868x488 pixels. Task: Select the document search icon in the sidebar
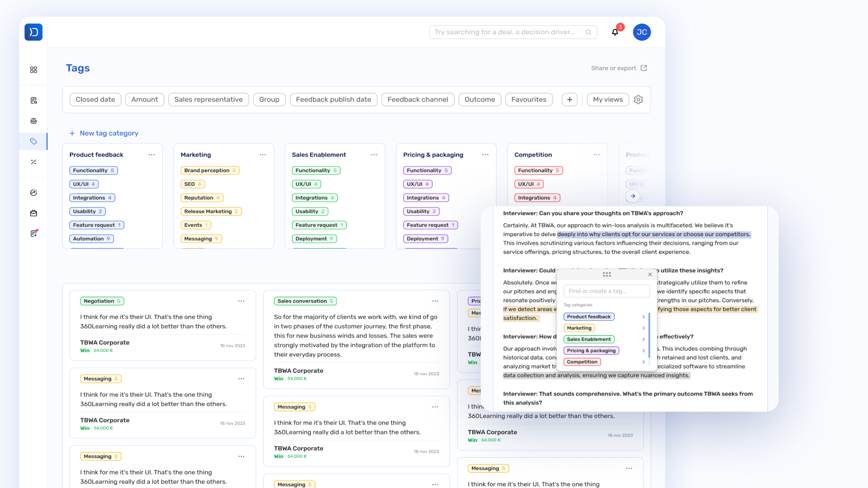click(33, 100)
